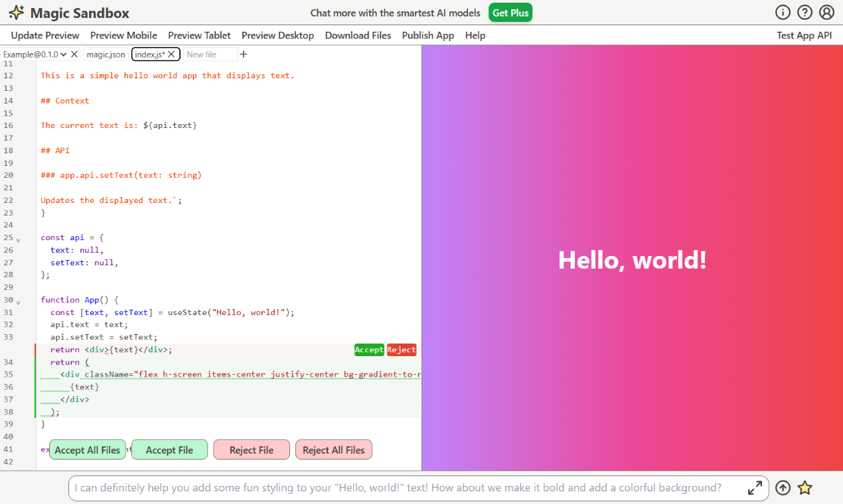Click into the New file name field

point(210,54)
